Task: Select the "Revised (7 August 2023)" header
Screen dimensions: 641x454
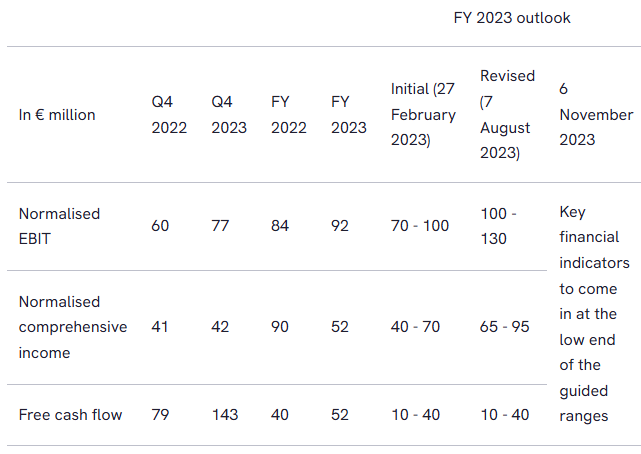Action: (x=507, y=115)
